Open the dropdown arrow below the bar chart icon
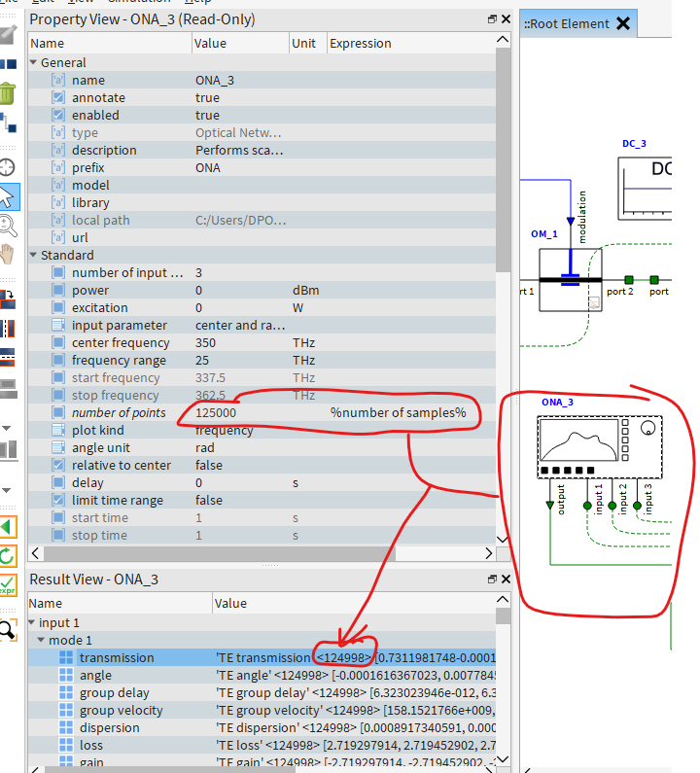This screenshot has width=700, height=773. tap(7, 490)
